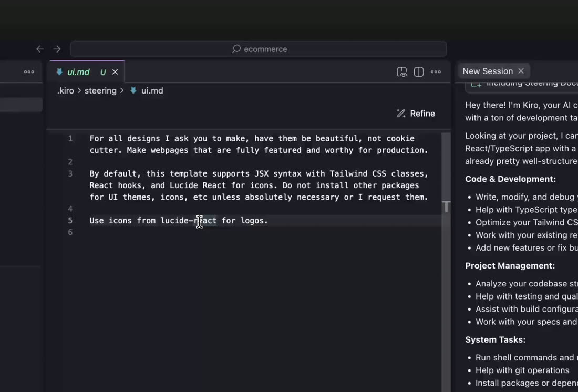This screenshot has width=578, height=392.
Task: Click line number 5 in the gutter
Action: point(70,221)
